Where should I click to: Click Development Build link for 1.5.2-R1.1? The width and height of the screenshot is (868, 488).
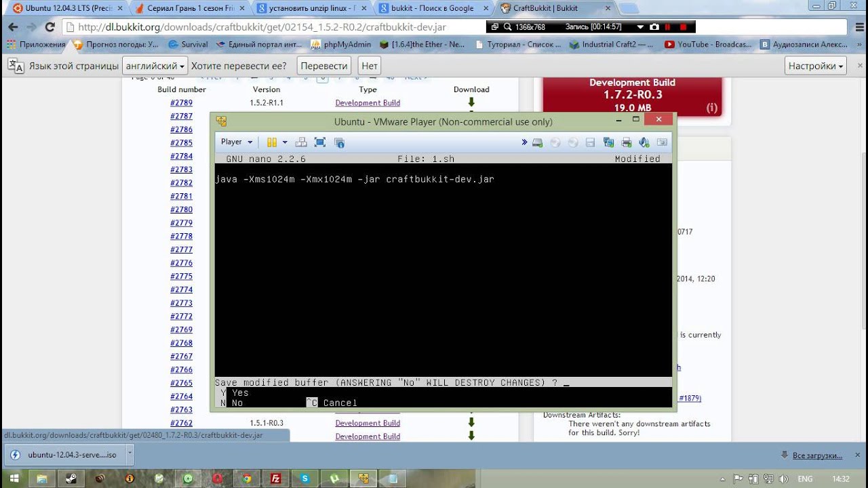coord(368,103)
